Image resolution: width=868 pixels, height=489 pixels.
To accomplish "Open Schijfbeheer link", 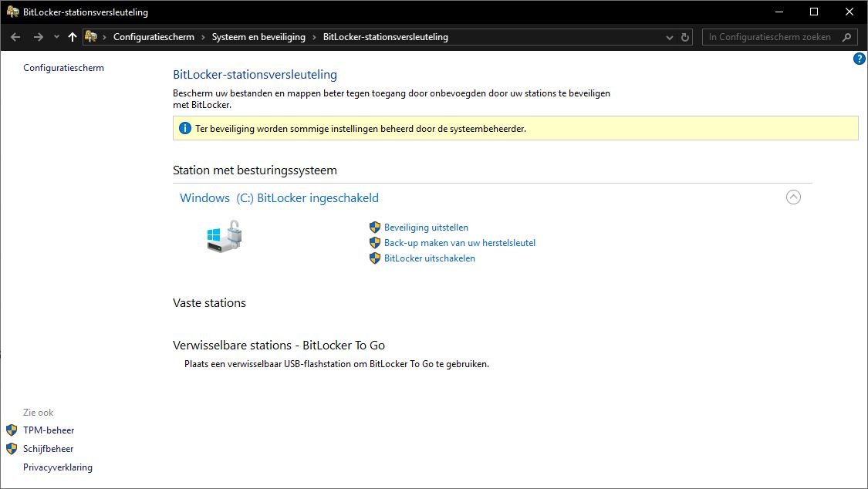I will click(48, 449).
